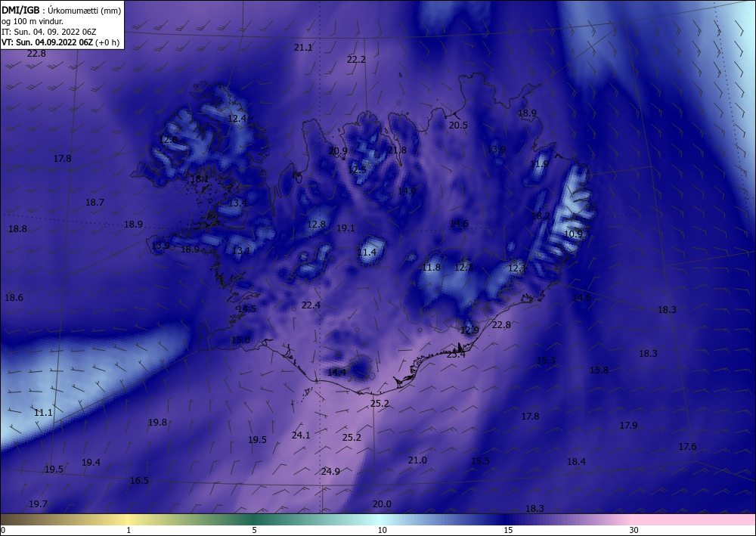Select the 16.5 value label
Image resolution: width=756 pixels, height=536 pixels.
(139, 481)
